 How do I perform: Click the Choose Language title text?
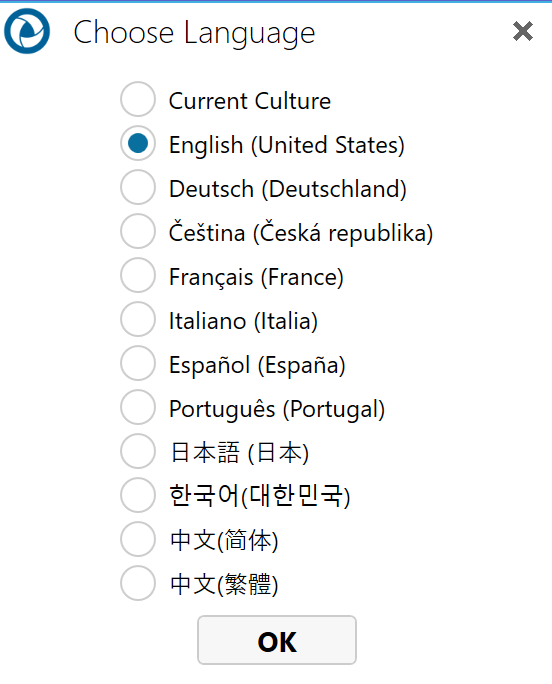[194, 33]
